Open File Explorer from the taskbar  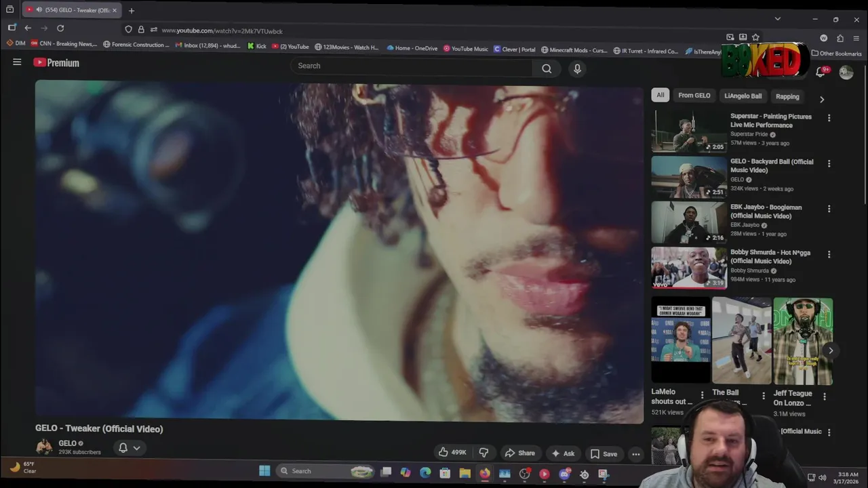pos(465,473)
